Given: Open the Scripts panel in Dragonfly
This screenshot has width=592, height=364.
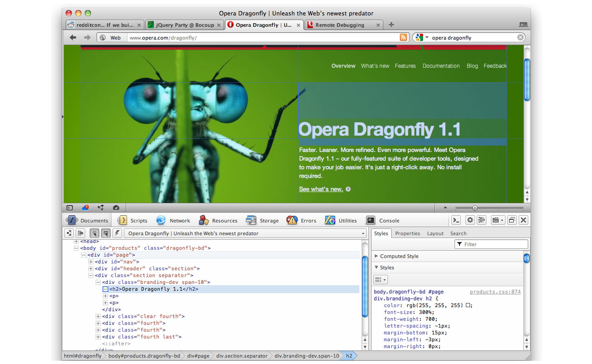Looking at the screenshot, I should click(x=132, y=220).
